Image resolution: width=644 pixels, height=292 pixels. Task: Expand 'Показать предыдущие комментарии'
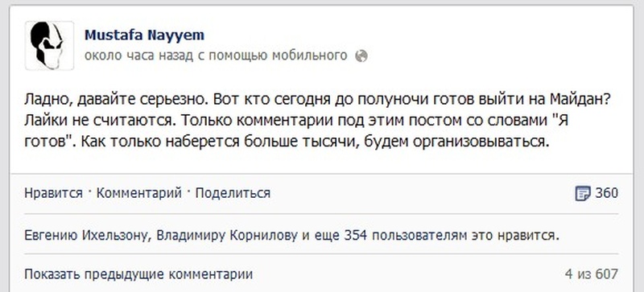[x=138, y=274]
